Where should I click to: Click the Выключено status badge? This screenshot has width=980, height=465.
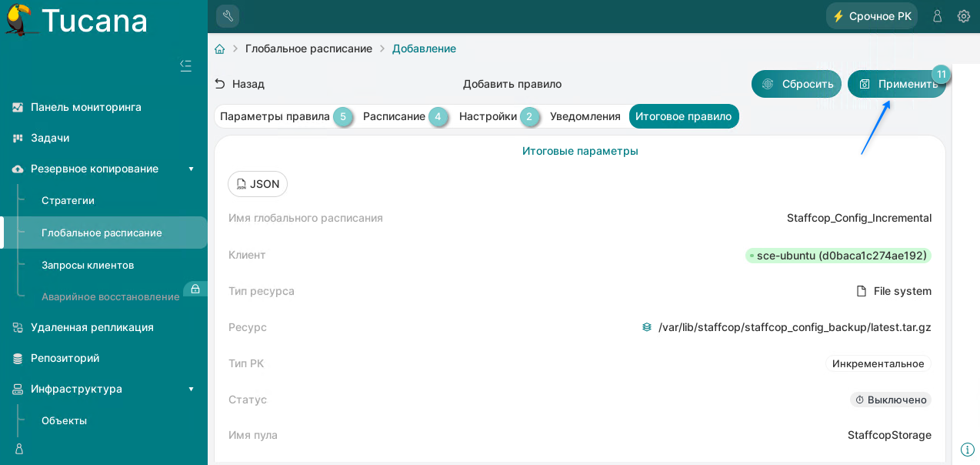tap(891, 400)
